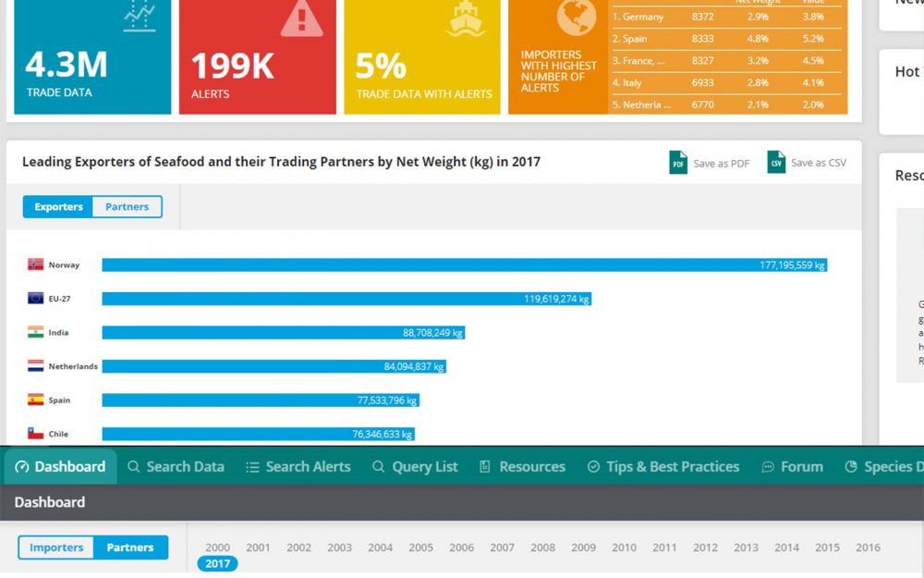The height and width of the screenshot is (578, 924).
Task: Open the Search Alerts tab
Action: (x=298, y=467)
